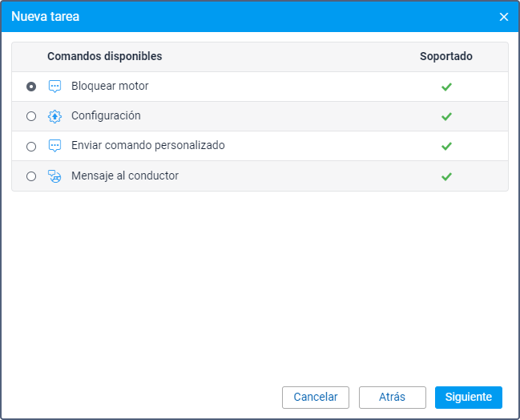
Task: Click the green checkmark for Configuración
Action: point(446,116)
